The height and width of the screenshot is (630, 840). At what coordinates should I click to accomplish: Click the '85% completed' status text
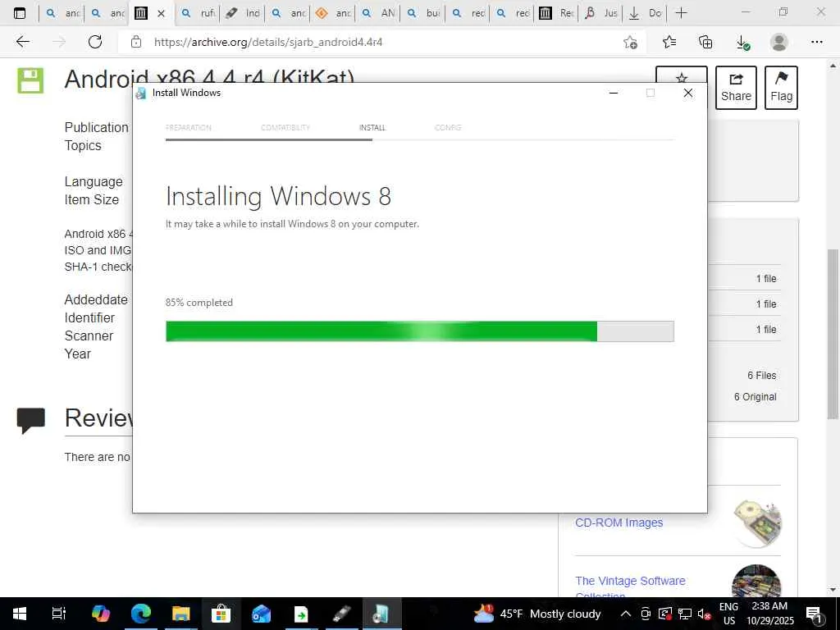click(x=199, y=303)
